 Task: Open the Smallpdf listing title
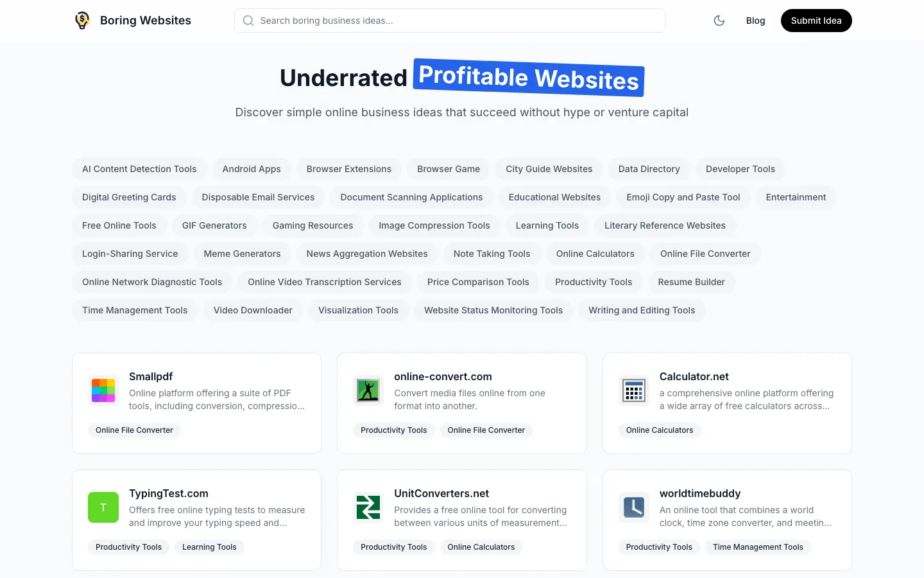pyautogui.click(x=151, y=376)
